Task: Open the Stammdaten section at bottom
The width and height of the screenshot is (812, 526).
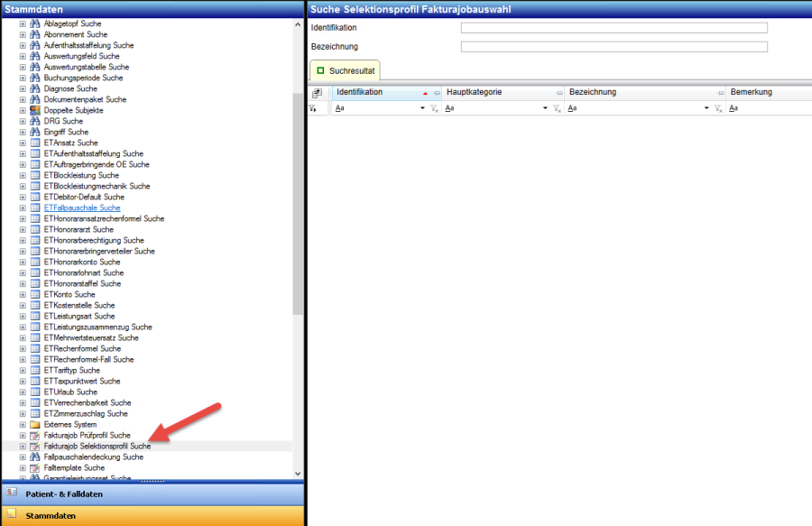Action: coord(152,516)
